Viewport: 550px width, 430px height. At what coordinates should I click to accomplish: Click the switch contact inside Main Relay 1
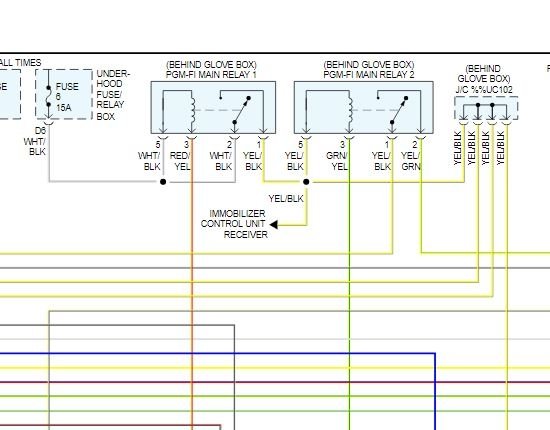coord(242,110)
